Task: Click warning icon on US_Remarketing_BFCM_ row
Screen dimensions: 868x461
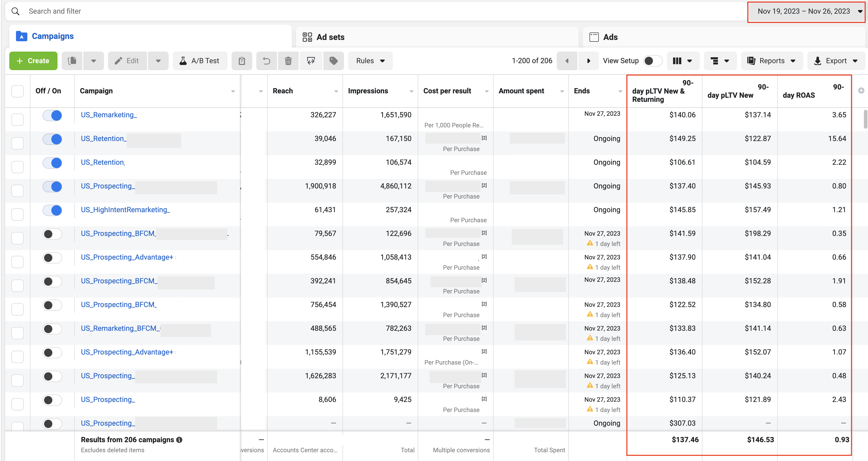Action: (x=590, y=338)
